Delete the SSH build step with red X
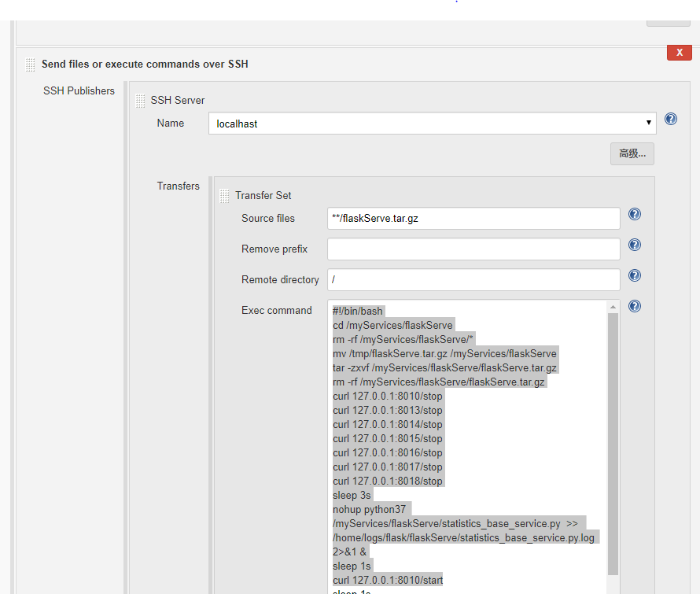Image resolution: width=700 pixels, height=594 pixels. pos(679,52)
